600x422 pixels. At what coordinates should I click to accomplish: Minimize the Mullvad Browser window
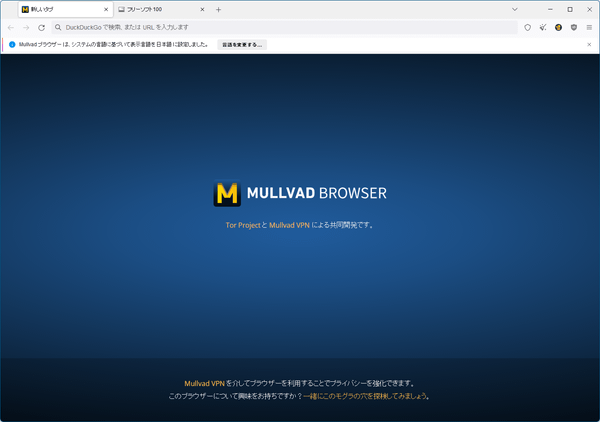[550, 10]
